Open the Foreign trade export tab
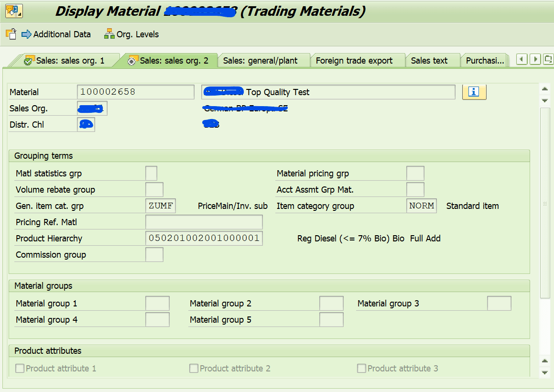Viewport: 554px width, 392px height. click(358, 59)
